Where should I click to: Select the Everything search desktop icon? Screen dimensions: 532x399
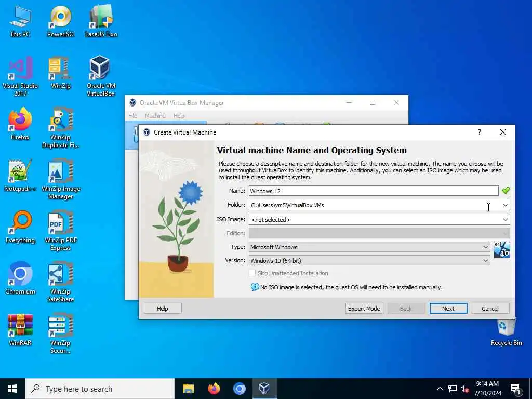[20, 227]
